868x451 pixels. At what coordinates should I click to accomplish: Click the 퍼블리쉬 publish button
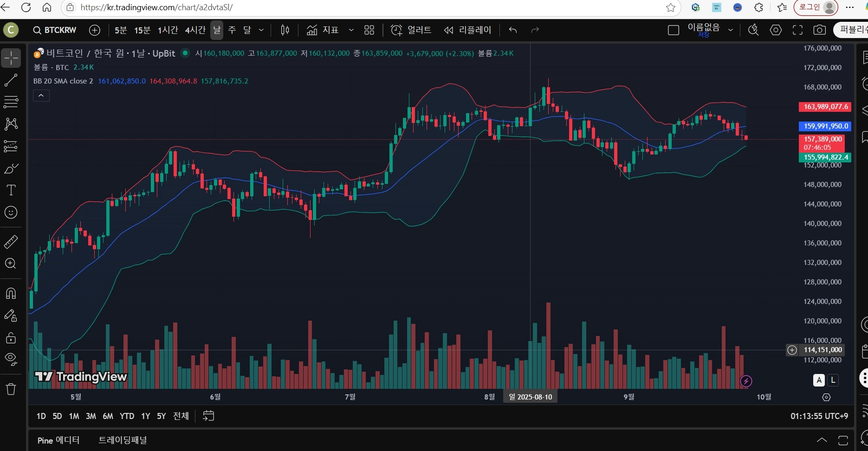coord(852,30)
